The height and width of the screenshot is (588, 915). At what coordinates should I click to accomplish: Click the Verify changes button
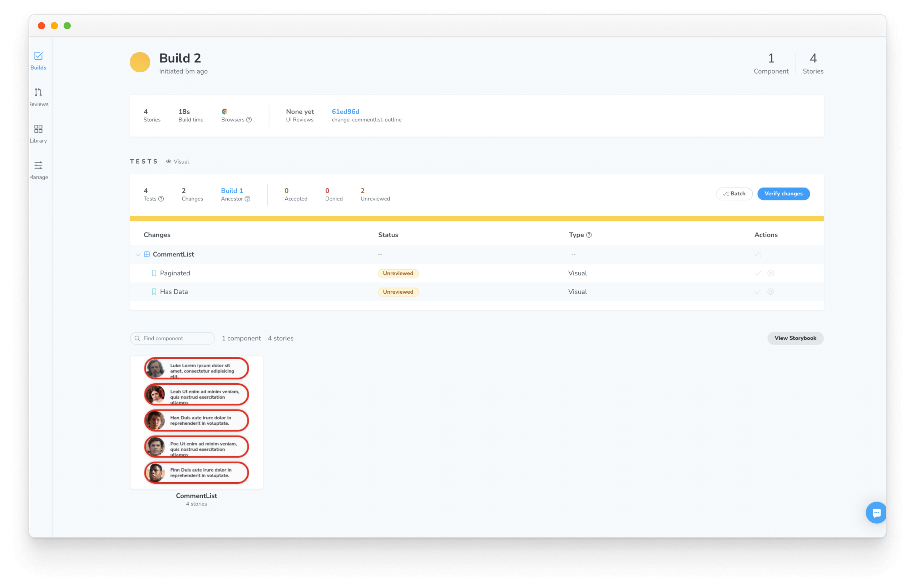[783, 193]
